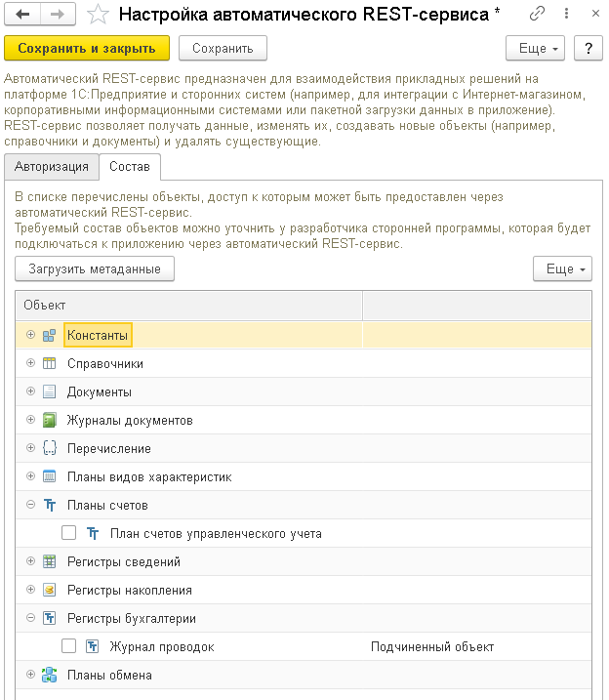609x700 pixels.
Task: Select the Журналы документов row label
Action: click(130, 421)
